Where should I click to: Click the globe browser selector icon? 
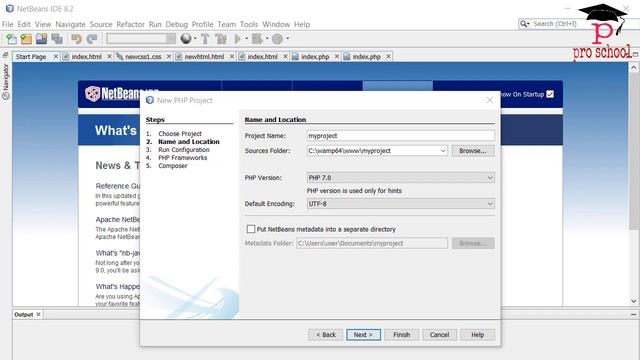coord(186,39)
